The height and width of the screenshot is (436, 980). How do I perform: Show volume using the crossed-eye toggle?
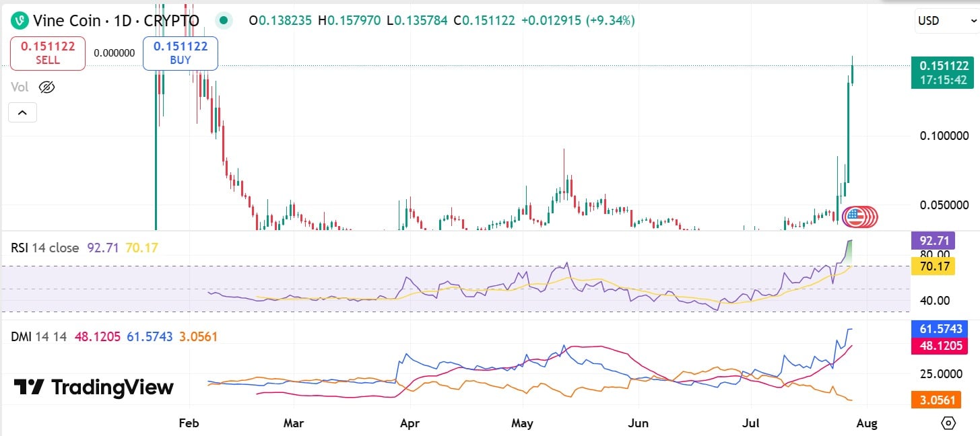(x=46, y=87)
